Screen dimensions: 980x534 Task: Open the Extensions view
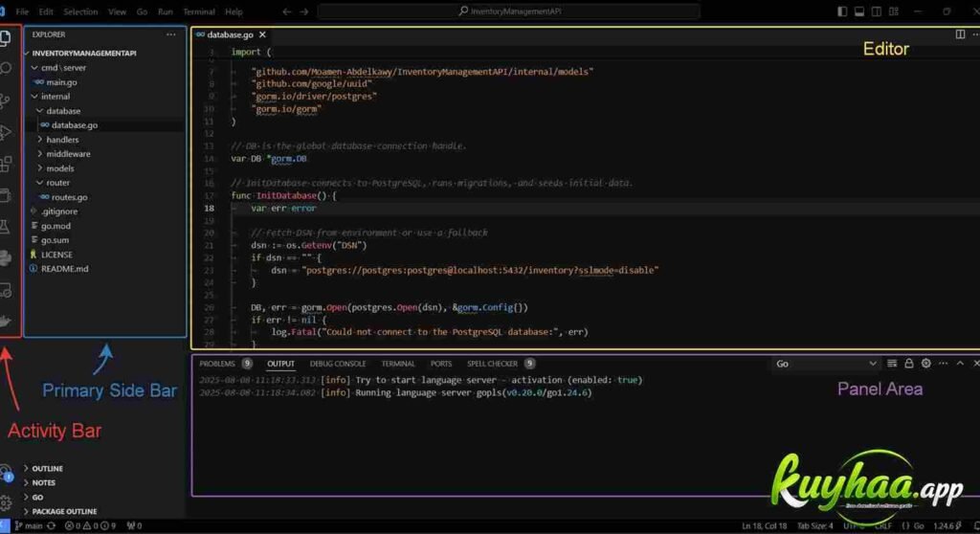pyautogui.click(x=6, y=164)
